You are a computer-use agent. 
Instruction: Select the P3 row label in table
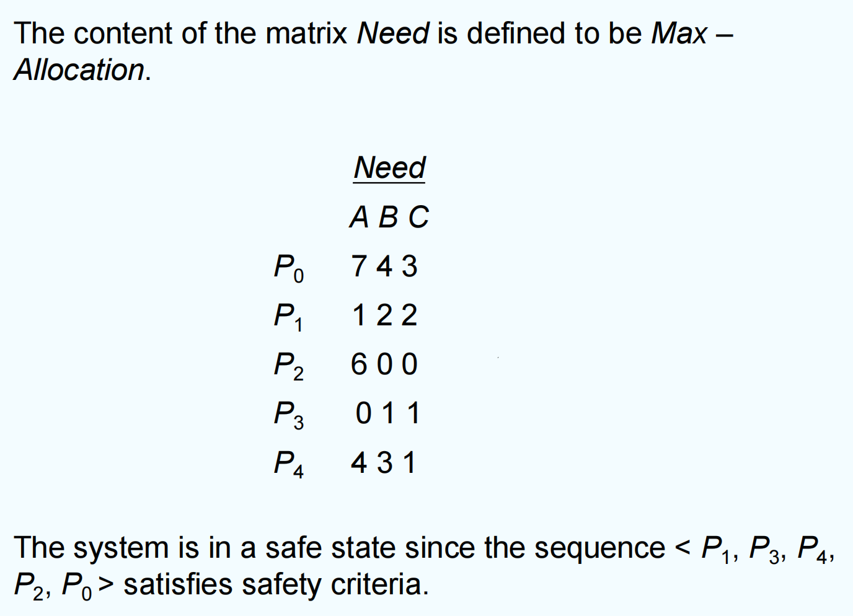coord(288,415)
